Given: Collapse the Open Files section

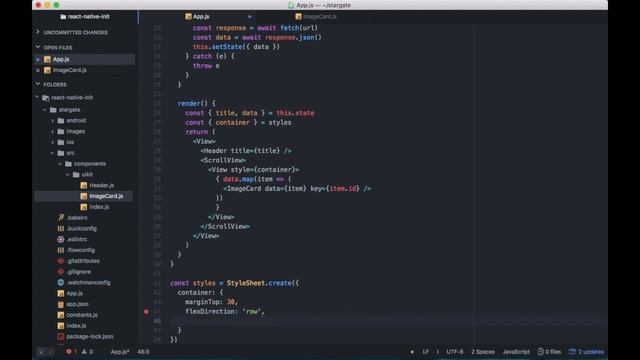Looking at the screenshot, I should (38, 47).
